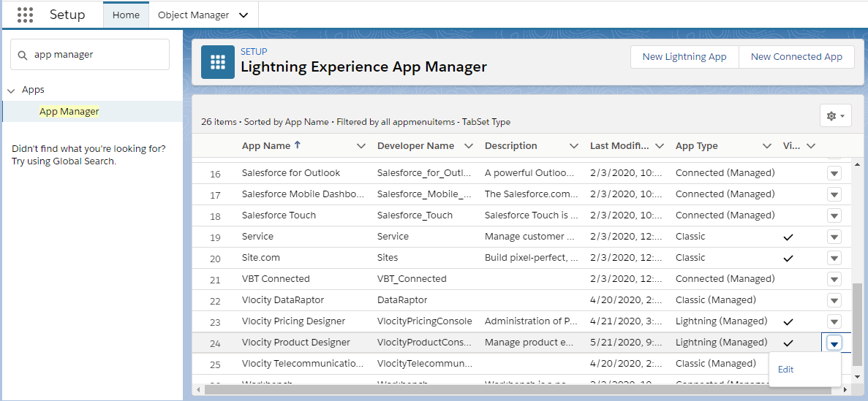Click New Lightning App button
The width and height of the screenshot is (868, 401).
tap(684, 57)
